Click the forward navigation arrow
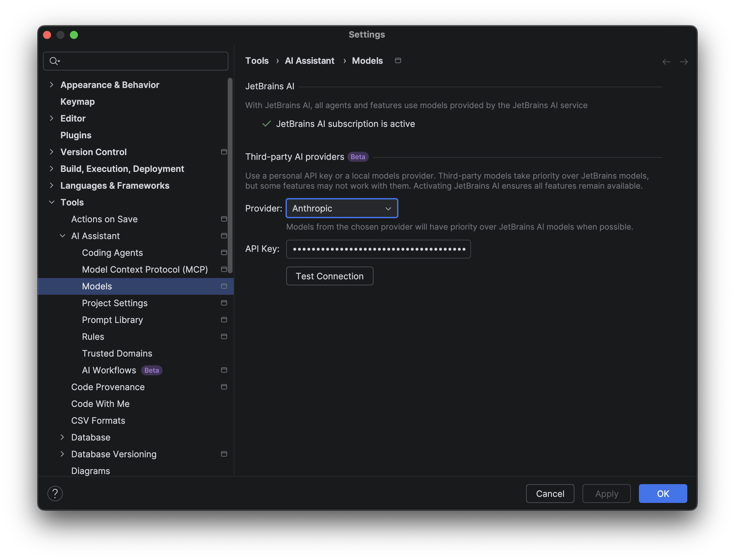Screen dimensions: 735x560 click(x=684, y=62)
